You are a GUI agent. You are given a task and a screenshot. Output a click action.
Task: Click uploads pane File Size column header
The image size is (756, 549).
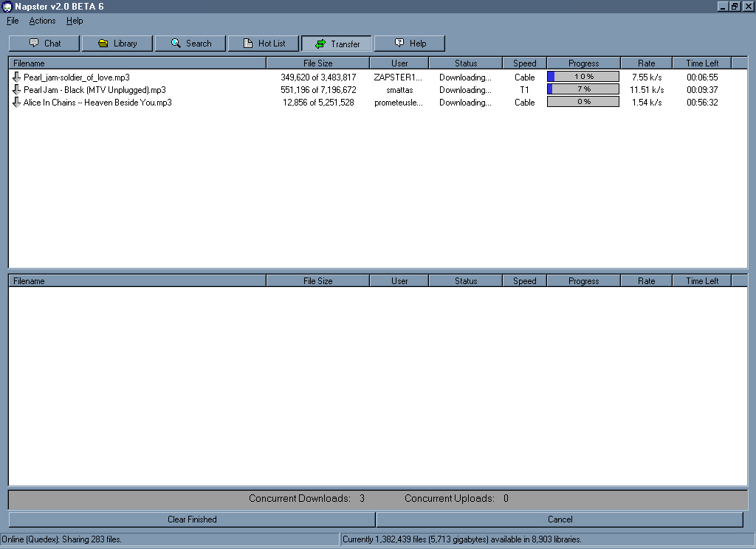pos(317,281)
